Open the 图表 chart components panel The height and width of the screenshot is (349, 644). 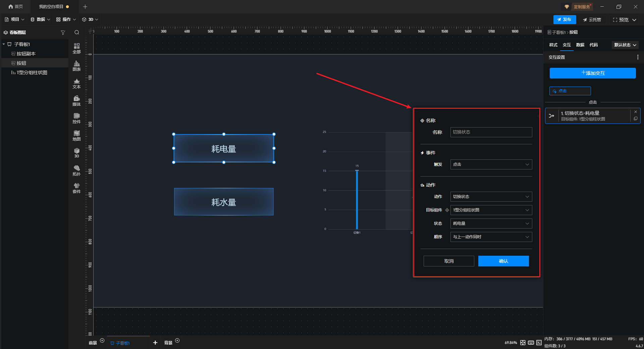[76, 65]
